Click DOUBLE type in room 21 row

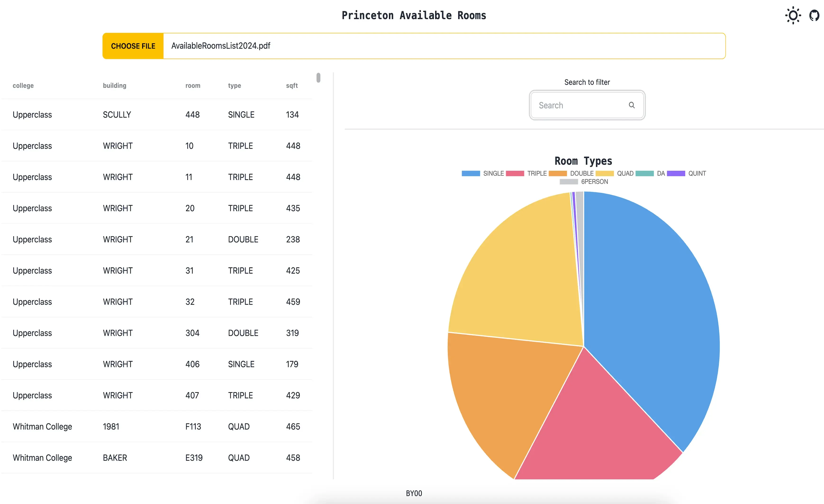coord(243,239)
